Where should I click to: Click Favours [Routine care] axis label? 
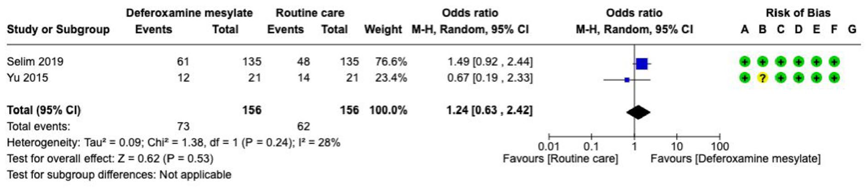pyautogui.click(x=560, y=159)
